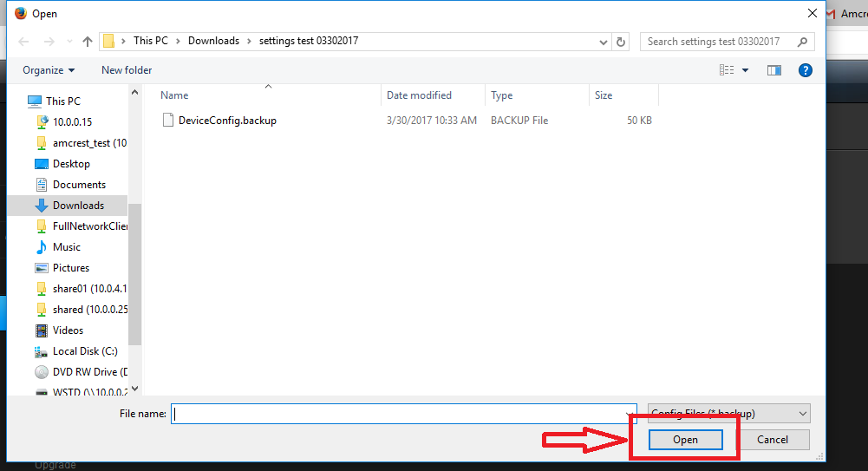The width and height of the screenshot is (868, 471).
Task: Select Desktop in navigation pane
Action: [71, 164]
